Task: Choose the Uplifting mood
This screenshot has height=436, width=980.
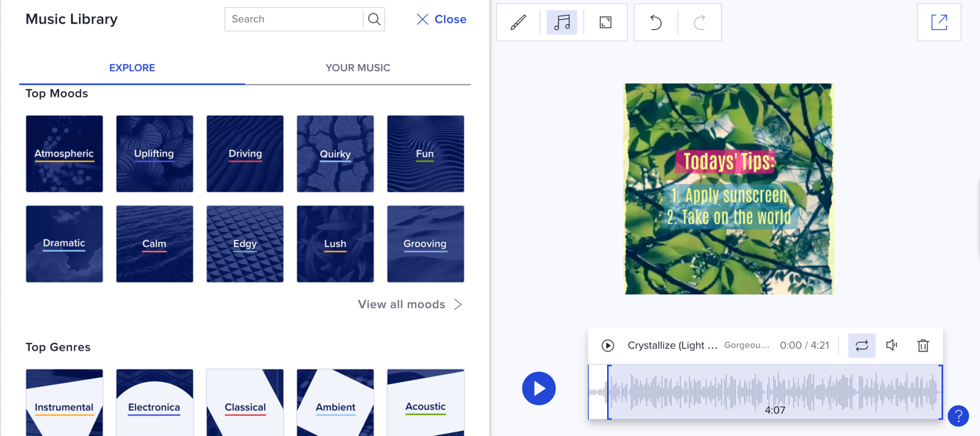Action: [x=154, y=154]
